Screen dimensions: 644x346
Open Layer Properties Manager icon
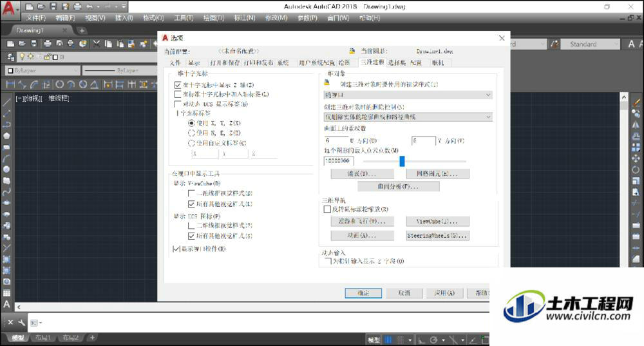11,57
